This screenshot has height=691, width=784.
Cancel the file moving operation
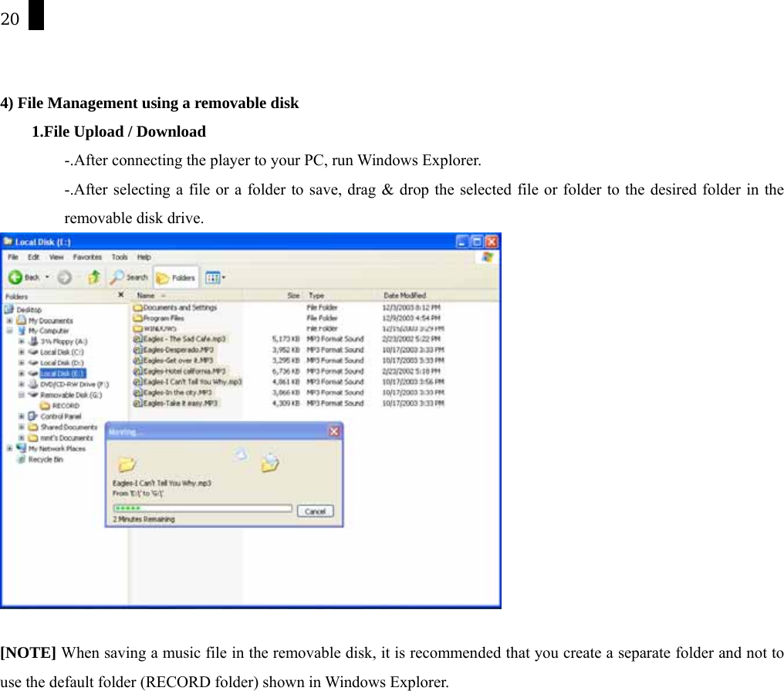tap(316, 510)
